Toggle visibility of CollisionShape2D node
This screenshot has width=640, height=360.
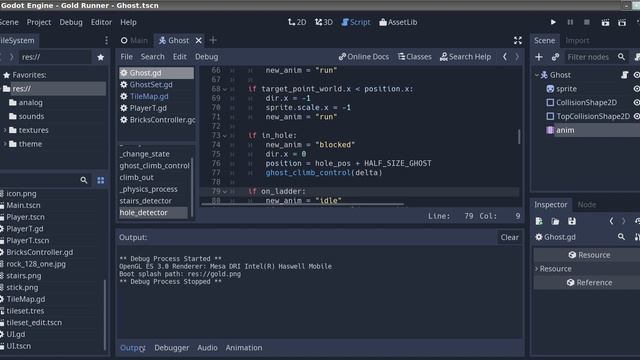click(x=636, y=102)
